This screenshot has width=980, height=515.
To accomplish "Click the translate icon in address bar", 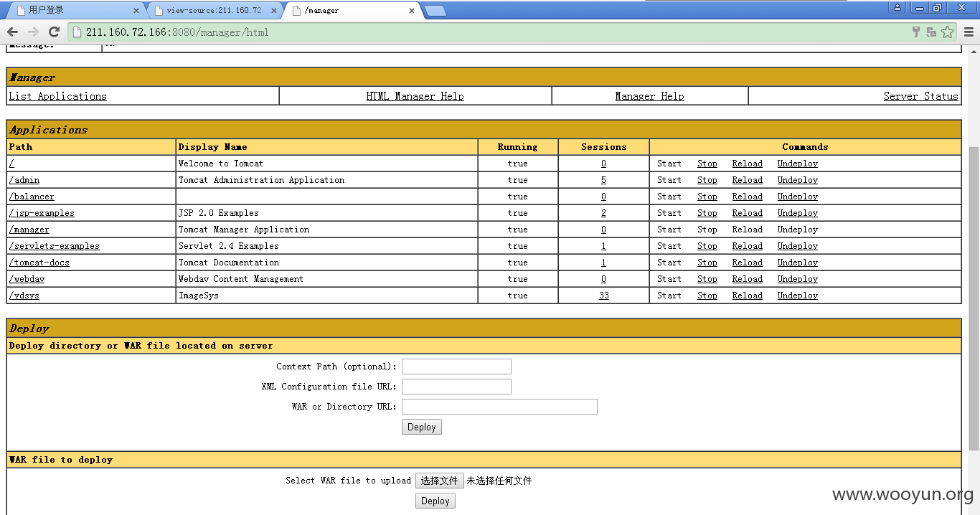I will click(x=931, y=32).
